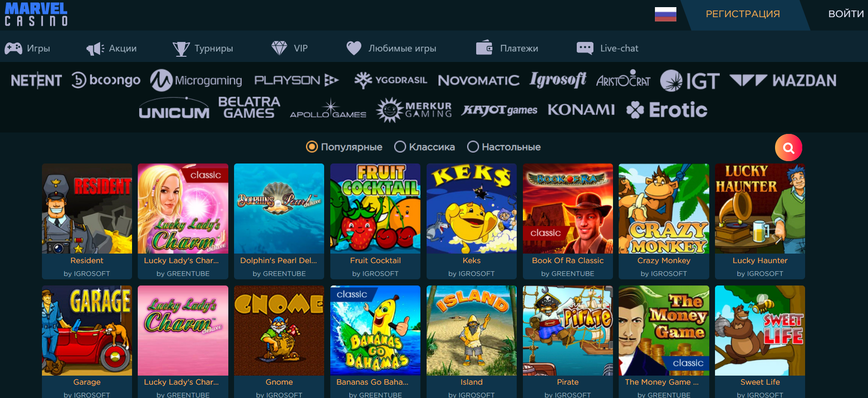
Task: Select the Настольные radio button
Action: pos(473,147)
